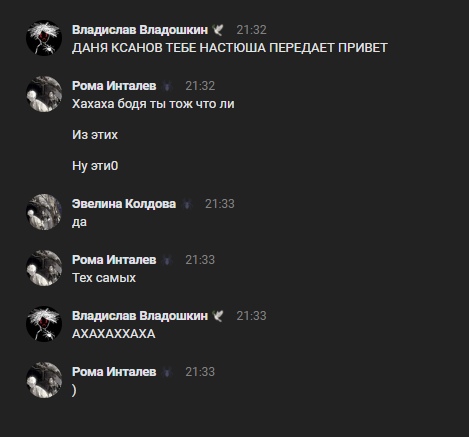The height and width of the screenshot is (437, 469).
Task: Select the message 'Ну эти0'
Action: point(95,166)
